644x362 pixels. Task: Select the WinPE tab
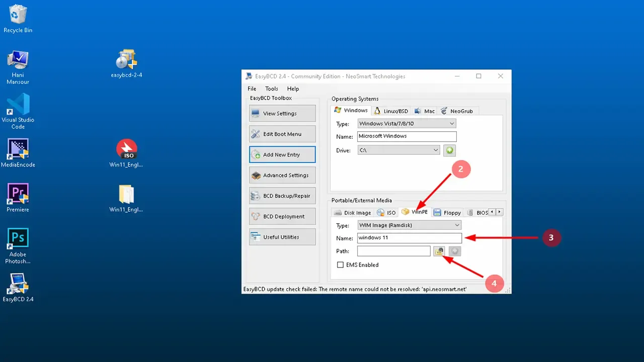[415, 212]
